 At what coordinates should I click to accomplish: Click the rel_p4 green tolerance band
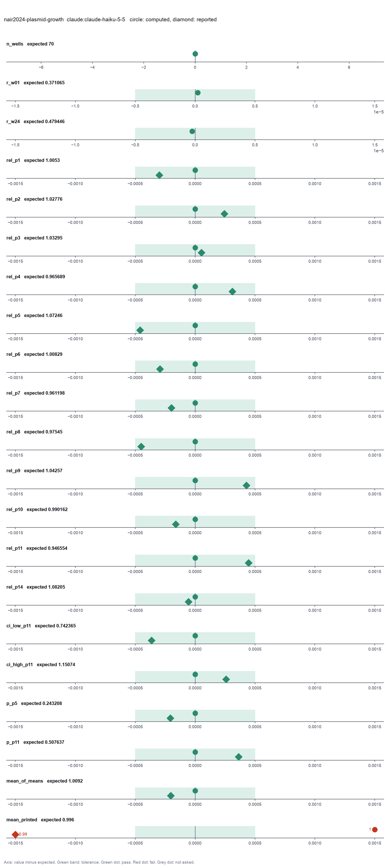click(195, 289)
